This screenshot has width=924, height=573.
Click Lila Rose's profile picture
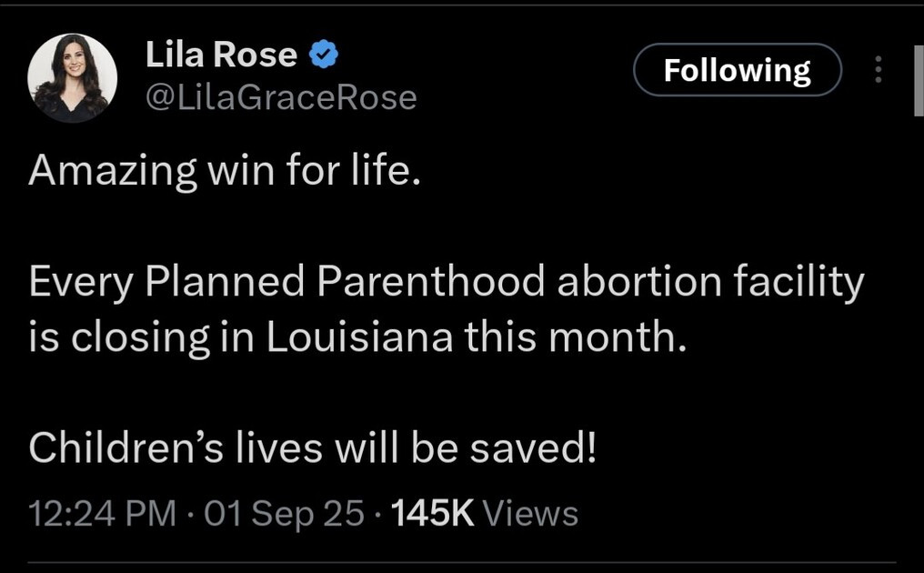(73, 78)
